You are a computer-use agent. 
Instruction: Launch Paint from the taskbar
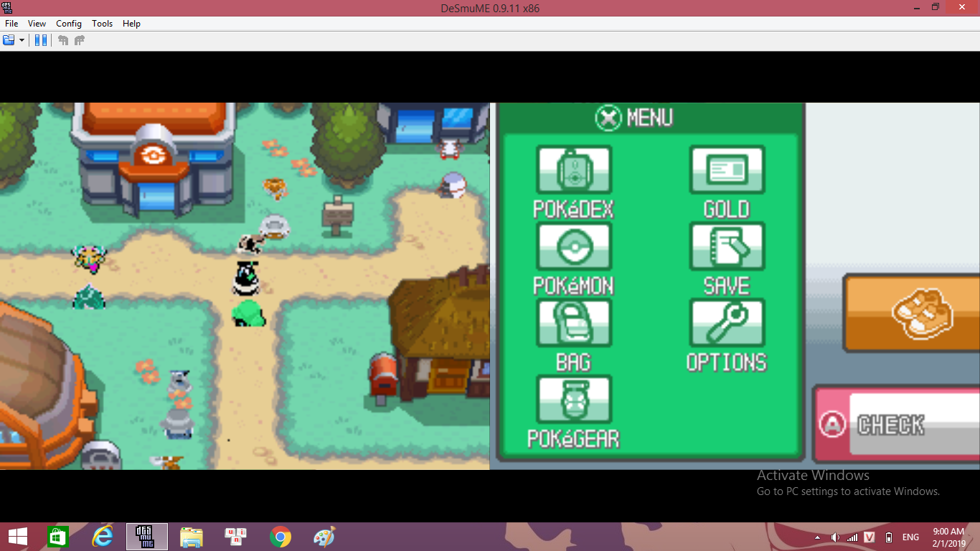coord(324,537)
